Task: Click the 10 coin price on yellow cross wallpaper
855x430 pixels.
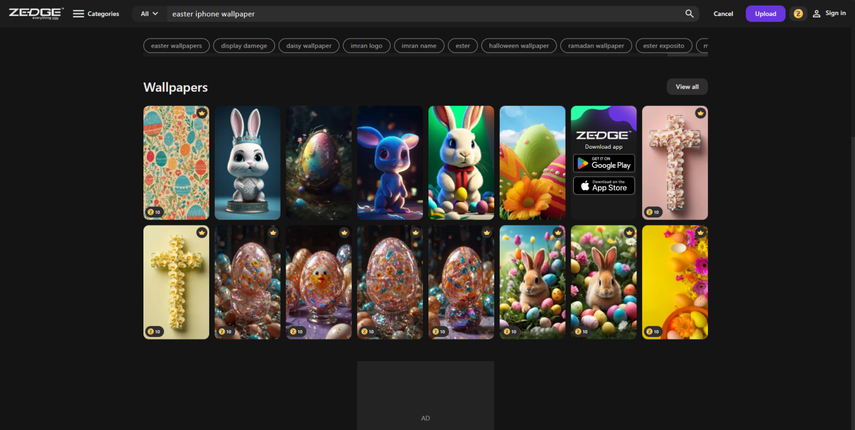Action: tap(154, 331)
